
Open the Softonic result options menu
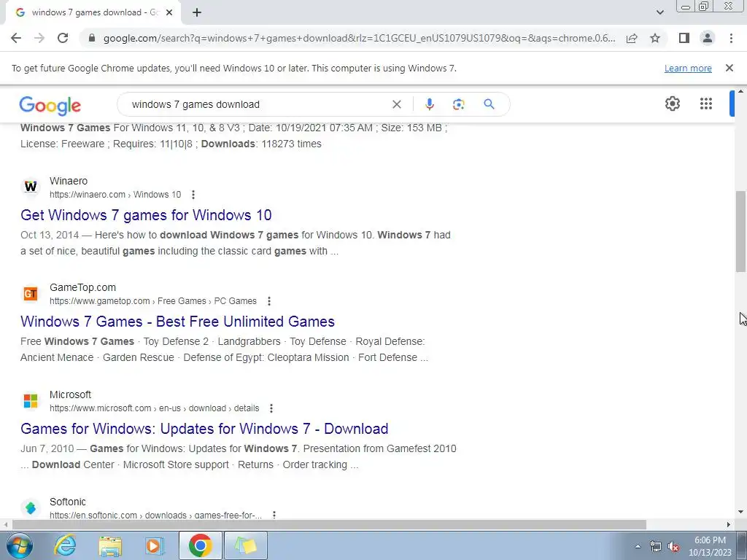click(x=274, y=514)
